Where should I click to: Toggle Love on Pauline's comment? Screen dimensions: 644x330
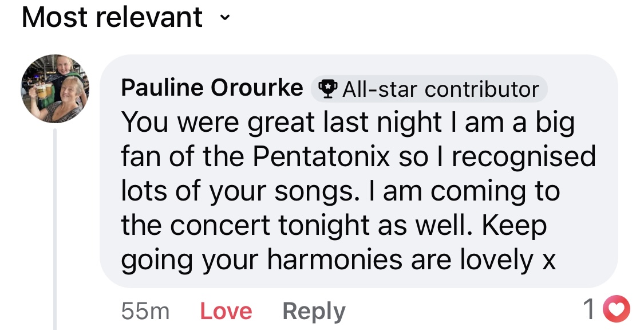(x=226, y=311)
